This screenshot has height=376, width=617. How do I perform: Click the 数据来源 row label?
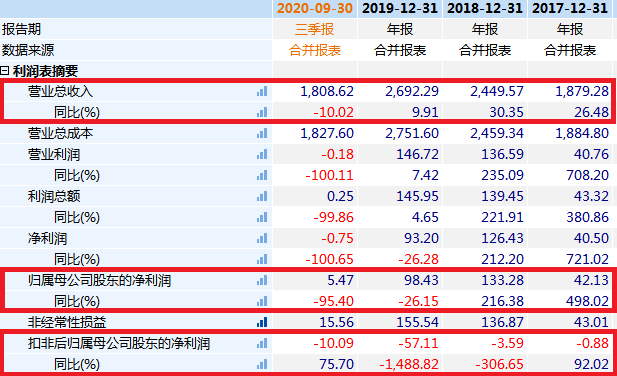[28, 50]
